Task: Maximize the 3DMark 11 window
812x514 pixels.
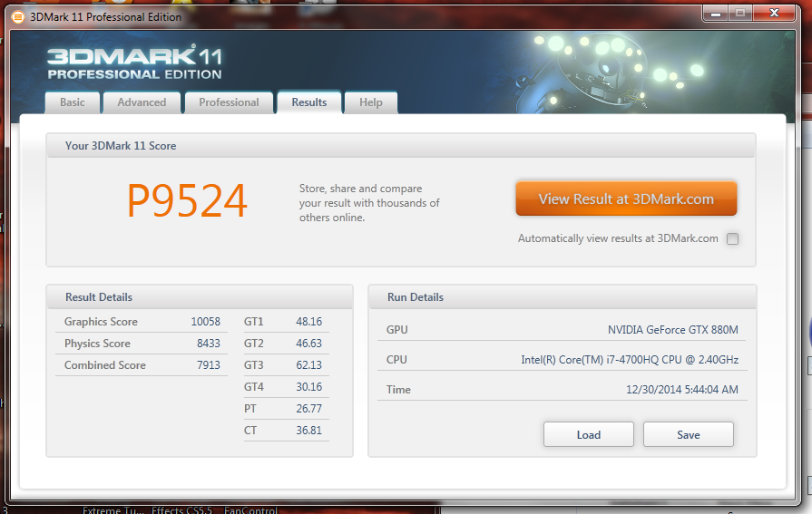Action: 740,14
